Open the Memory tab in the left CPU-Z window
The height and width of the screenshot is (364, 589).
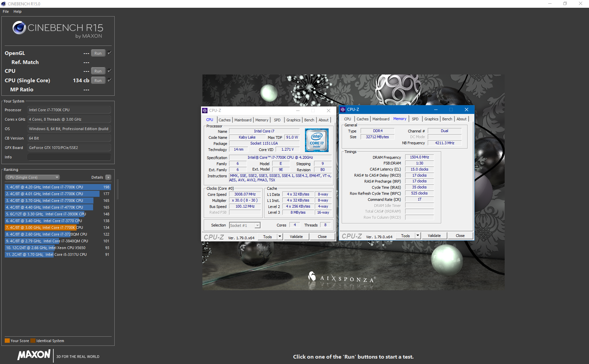[x=262, y=120]
